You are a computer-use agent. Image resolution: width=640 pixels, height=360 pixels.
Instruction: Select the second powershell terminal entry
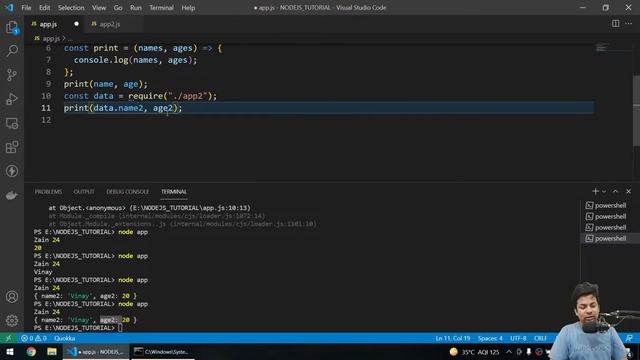point(610,216)
